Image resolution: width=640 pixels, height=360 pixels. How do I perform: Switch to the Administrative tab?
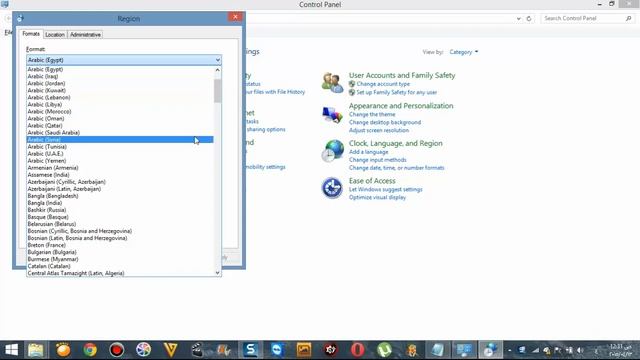[85, 35]
